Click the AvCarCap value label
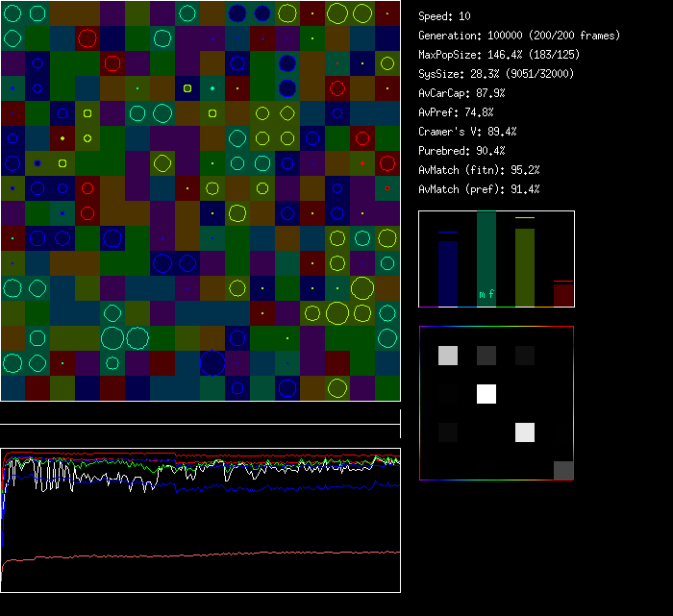 click(461, 93)
